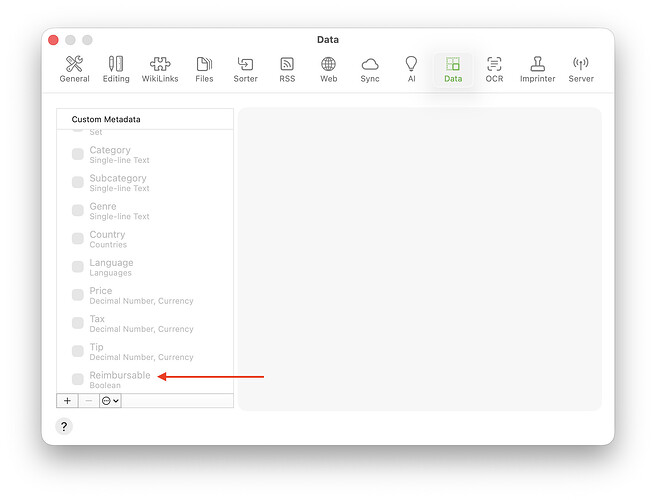
Task: Select the Imprinter stamp icon
Action: point(537,69)
